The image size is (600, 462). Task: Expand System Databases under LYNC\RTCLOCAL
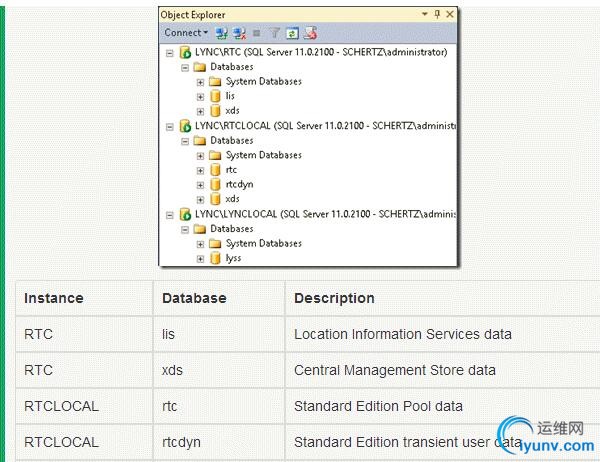[x=200, y=156]
